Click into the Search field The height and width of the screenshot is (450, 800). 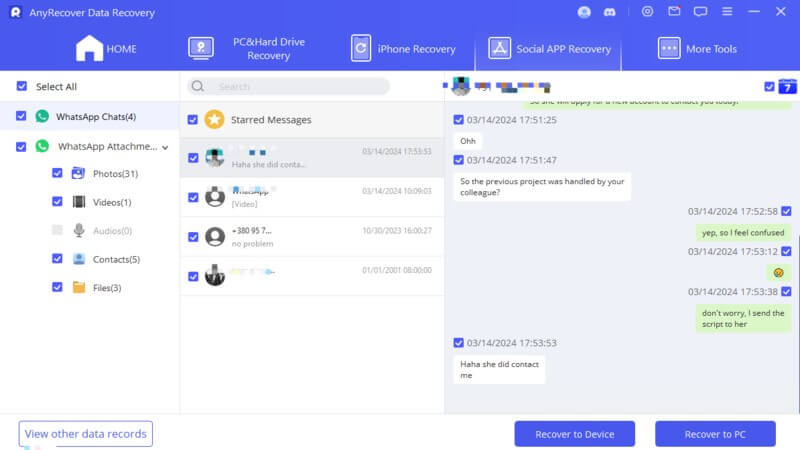coord(289,86)
